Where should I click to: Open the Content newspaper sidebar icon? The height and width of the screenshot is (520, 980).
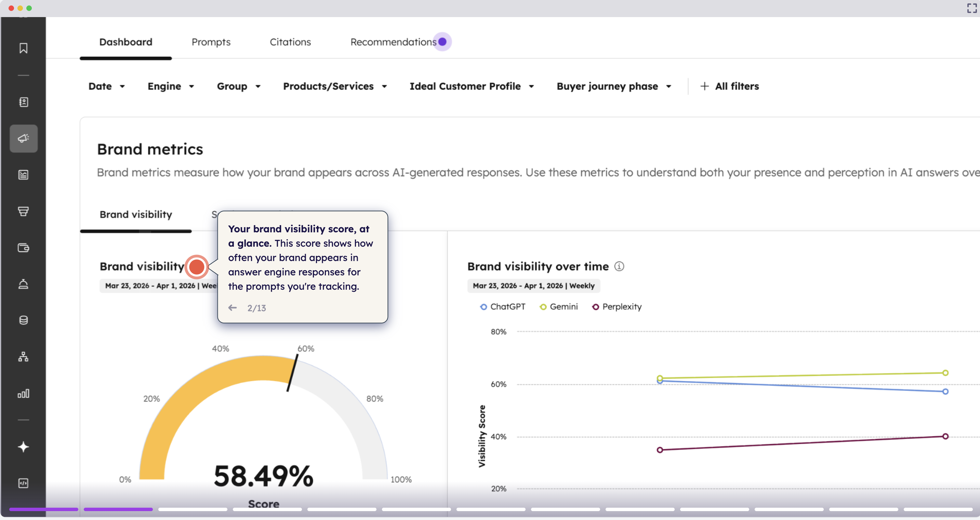(23, 175)
